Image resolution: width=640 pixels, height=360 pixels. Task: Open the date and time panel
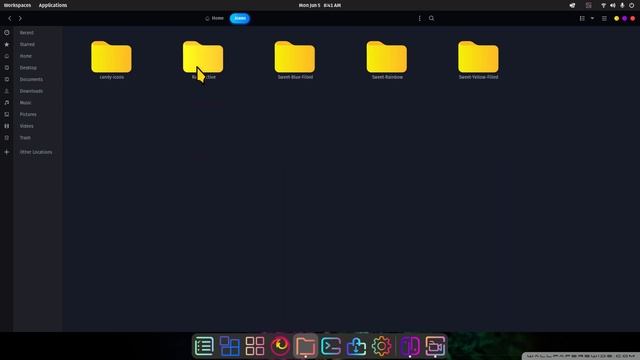point(320,5)
